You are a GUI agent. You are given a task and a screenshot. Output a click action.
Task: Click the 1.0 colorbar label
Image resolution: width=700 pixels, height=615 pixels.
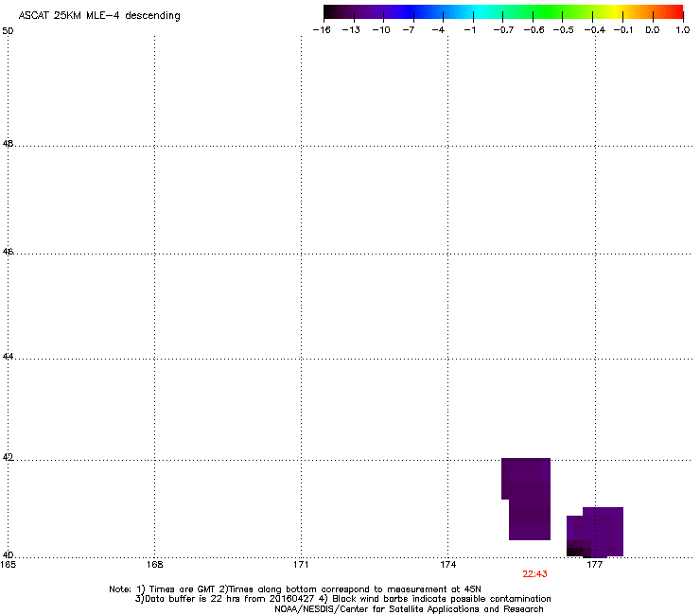[683, 30]
